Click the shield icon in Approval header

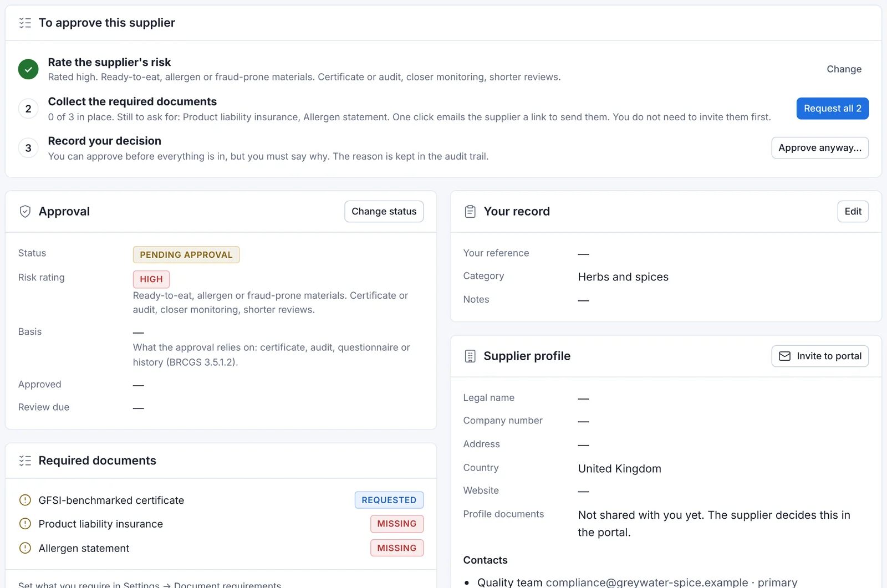pyautogui.click(x=25, y=211)
